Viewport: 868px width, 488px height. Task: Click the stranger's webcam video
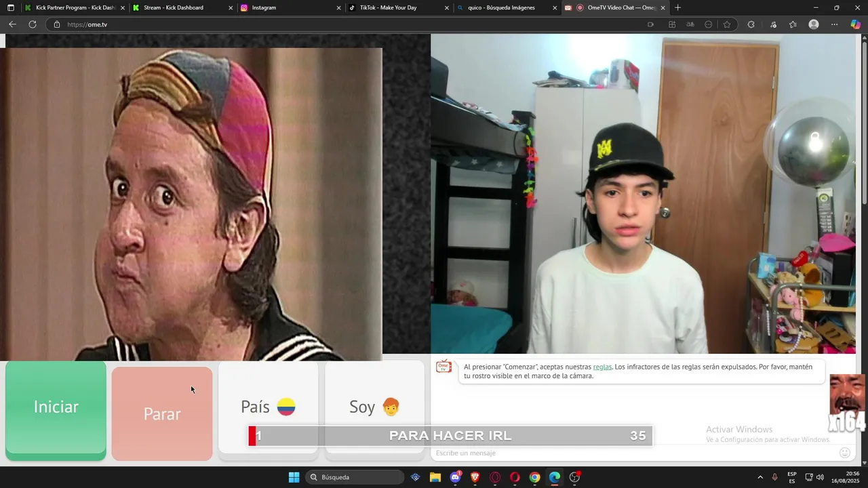point(643,194)
